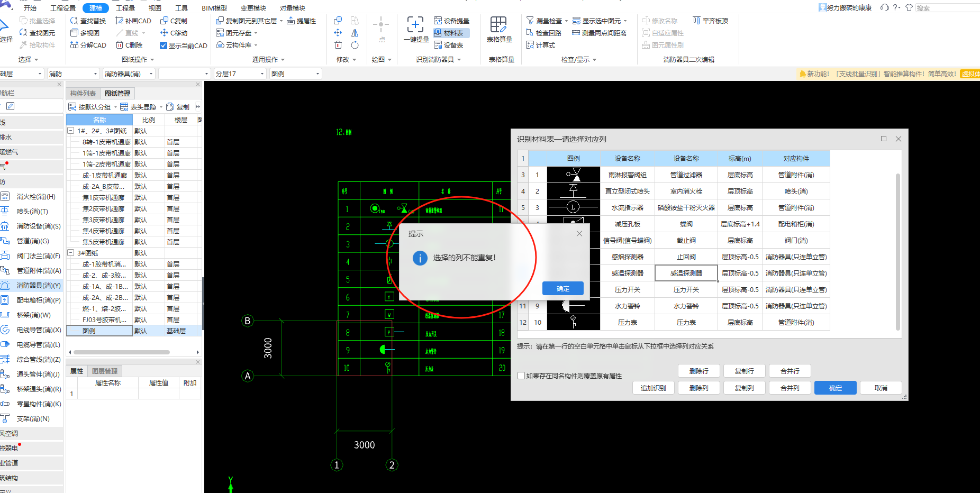This screenshot has width=980, height=493.
Task: Click the 计算式 tool
Action: [540, 45]
